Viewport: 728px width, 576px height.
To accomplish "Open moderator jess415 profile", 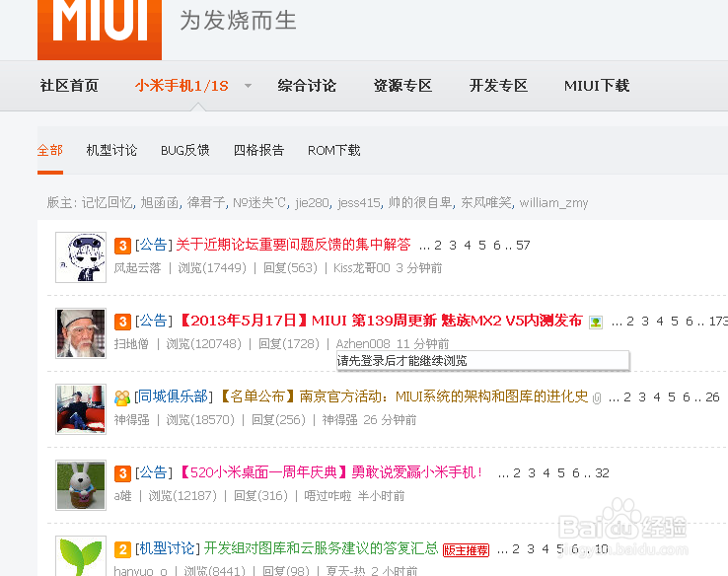I will 359,203.
